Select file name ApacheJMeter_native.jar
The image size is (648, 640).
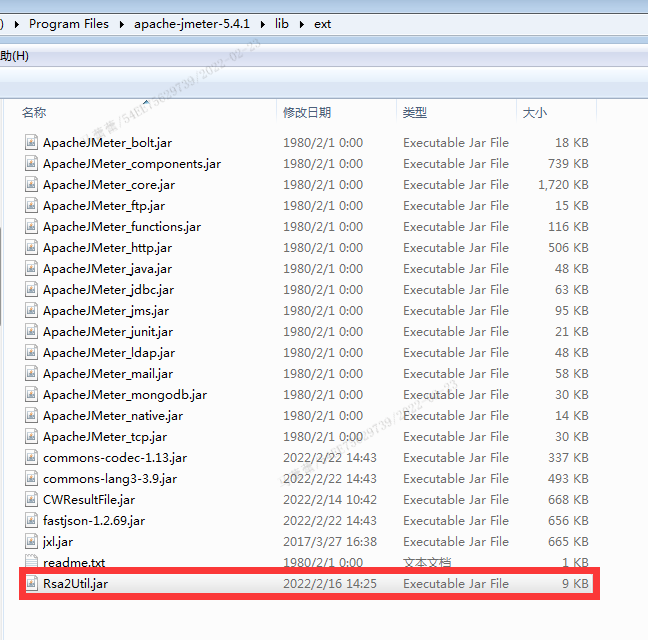(113, 416)
